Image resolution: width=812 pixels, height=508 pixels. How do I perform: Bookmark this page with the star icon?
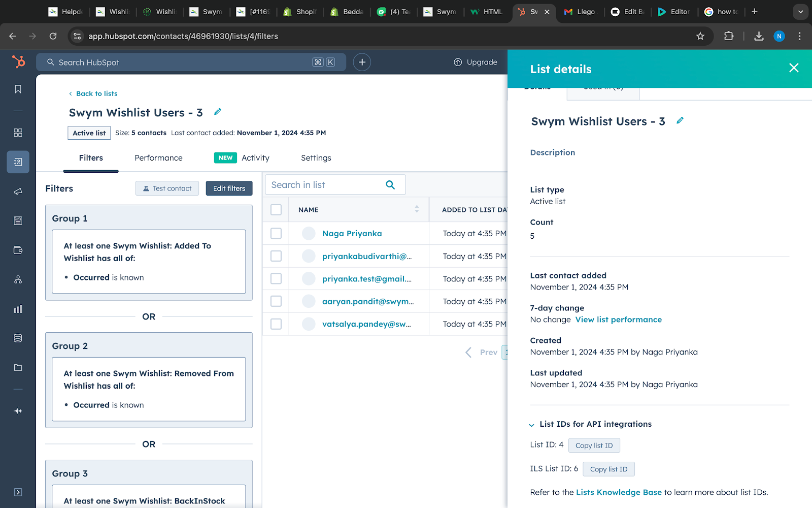(x=700, y=36)
